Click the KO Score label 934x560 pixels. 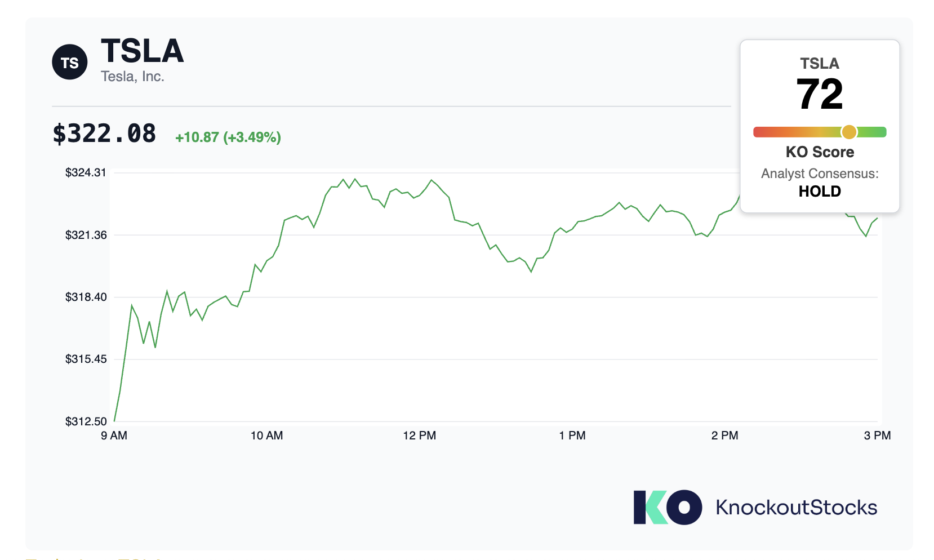820,152
